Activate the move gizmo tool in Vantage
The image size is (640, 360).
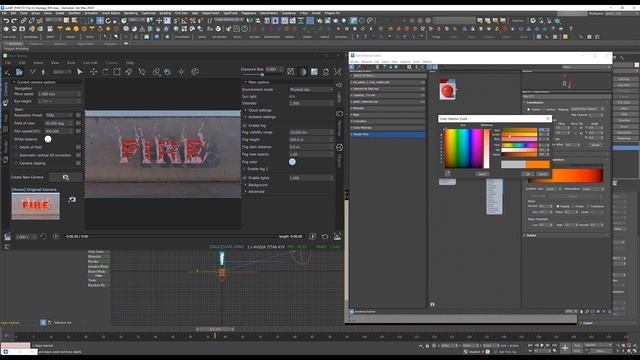point(93,72)
